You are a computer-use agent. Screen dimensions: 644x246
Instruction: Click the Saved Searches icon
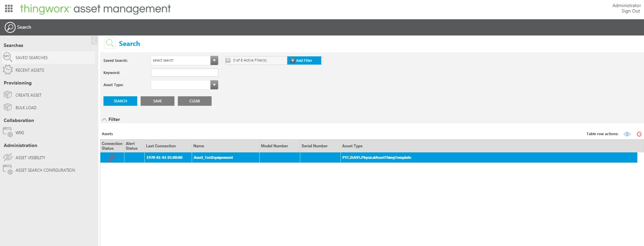click(7, 57)
